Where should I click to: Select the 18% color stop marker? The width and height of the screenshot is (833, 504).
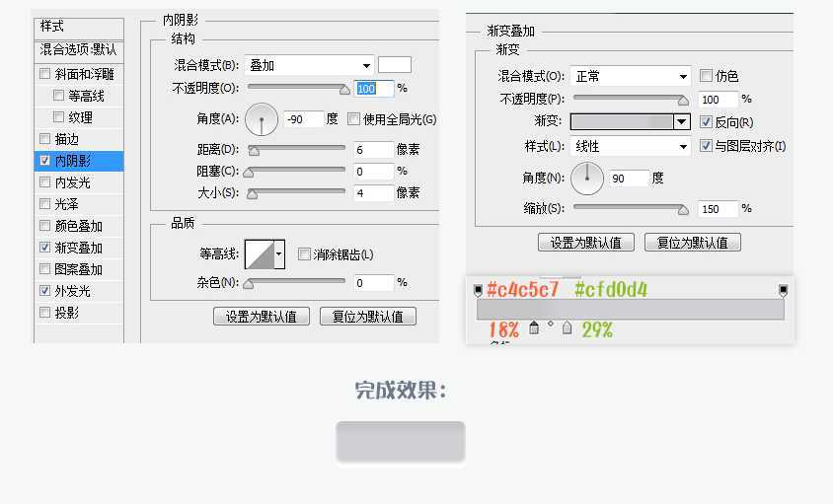[x=534, y=328]
